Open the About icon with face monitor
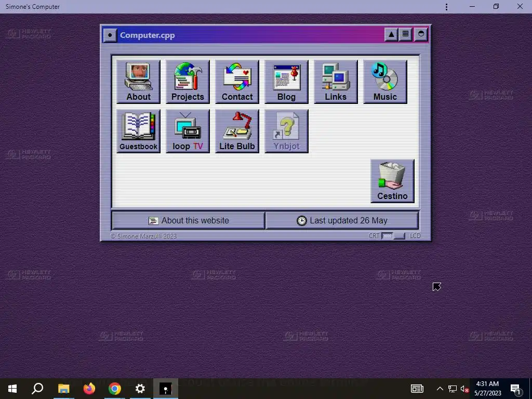This screenshot has width=532, height=399. (x=138, y=82)
